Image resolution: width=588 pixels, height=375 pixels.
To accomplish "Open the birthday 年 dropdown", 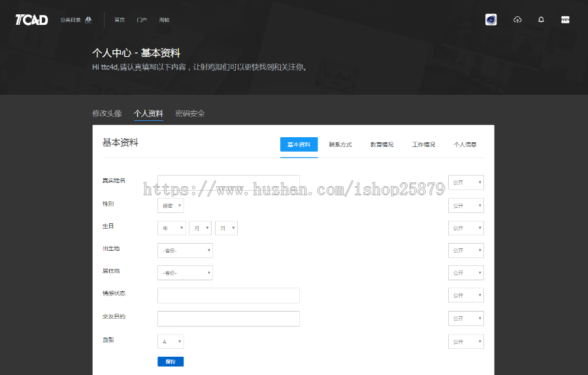I will pyautogui.click(x=172, y=228).
